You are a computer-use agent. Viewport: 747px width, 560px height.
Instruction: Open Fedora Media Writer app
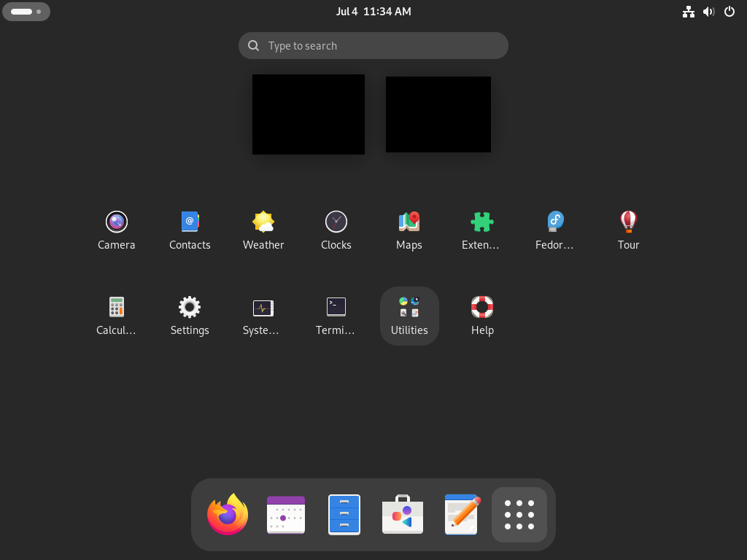pyautogui.click(x=555, y=230)
